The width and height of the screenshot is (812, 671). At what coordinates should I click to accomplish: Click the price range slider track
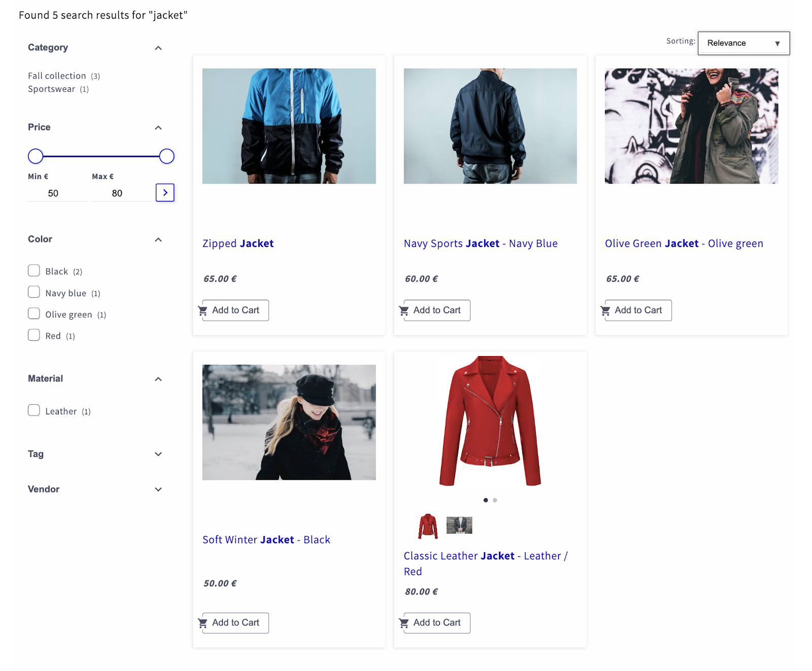coord(101,156)
